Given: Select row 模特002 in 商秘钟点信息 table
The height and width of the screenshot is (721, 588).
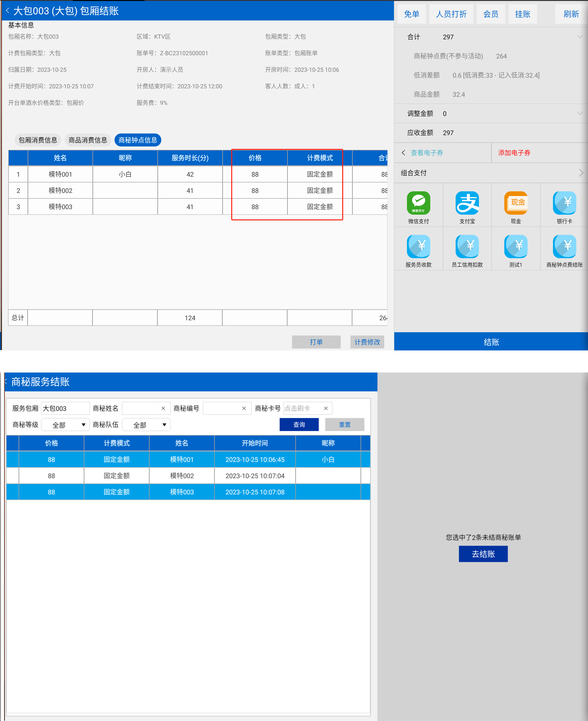Looking at the screenshot, I should point(198,191).
